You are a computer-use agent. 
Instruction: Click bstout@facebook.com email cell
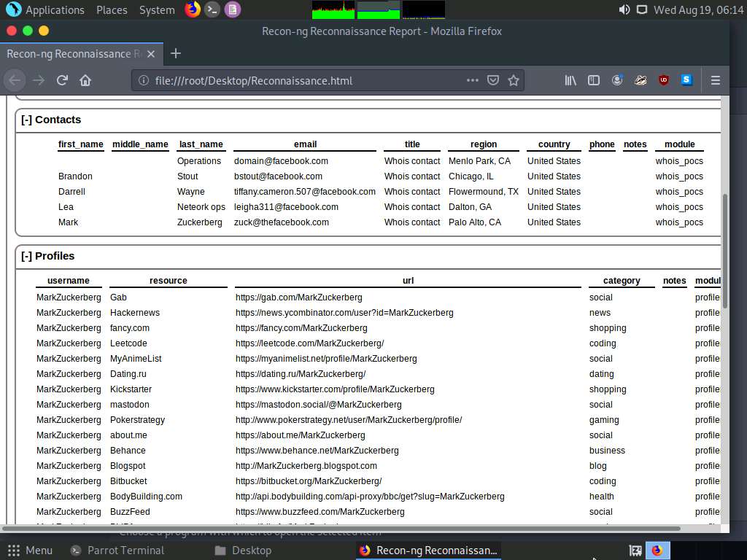pos(278,176)
